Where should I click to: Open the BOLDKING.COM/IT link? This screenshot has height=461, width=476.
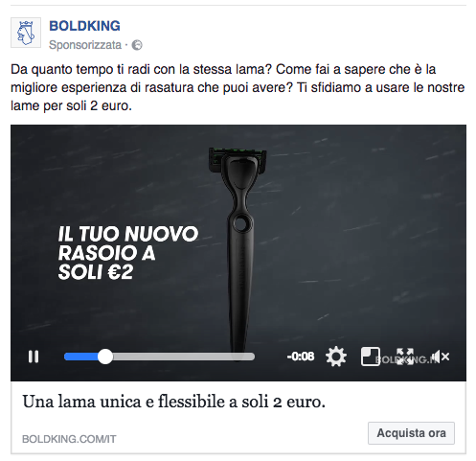[x=69, y=439]
